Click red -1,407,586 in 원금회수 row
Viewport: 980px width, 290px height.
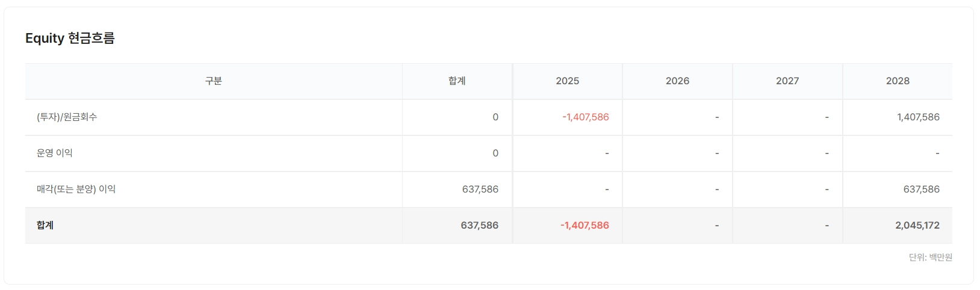(585, 117)
